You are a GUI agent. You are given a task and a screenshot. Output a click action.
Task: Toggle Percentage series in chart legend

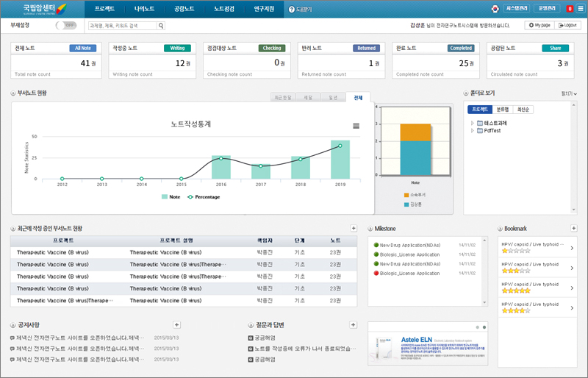pyautogui.click(x=206, y=197)
